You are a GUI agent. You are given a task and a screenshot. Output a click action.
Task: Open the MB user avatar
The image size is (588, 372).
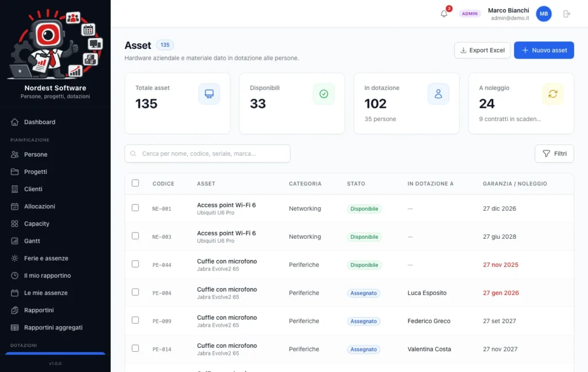click(544, 14)
